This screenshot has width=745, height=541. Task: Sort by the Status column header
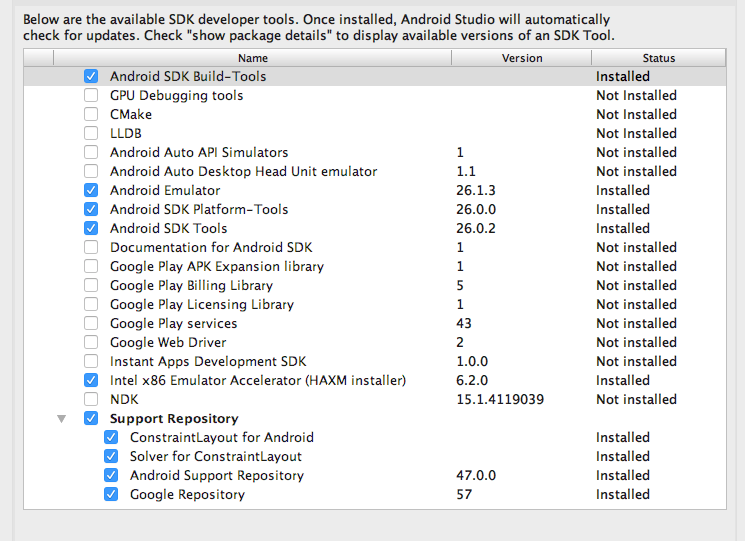pos(659,58)
